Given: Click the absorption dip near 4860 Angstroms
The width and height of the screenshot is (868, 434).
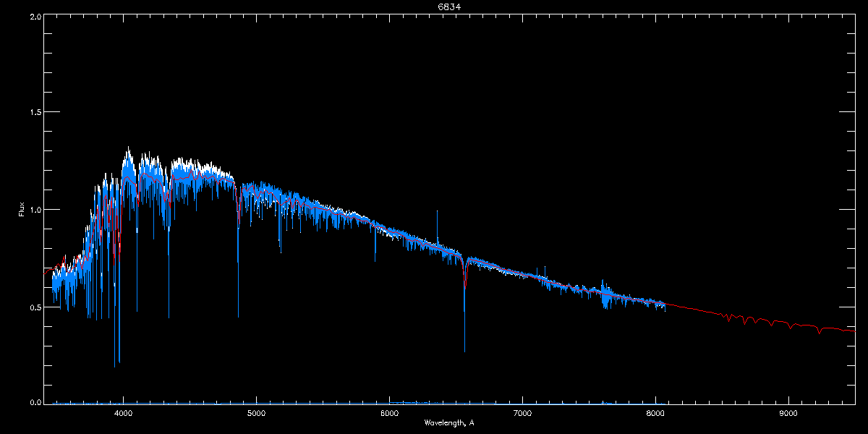Looking at the screenshot, I should tap(238, 260).
